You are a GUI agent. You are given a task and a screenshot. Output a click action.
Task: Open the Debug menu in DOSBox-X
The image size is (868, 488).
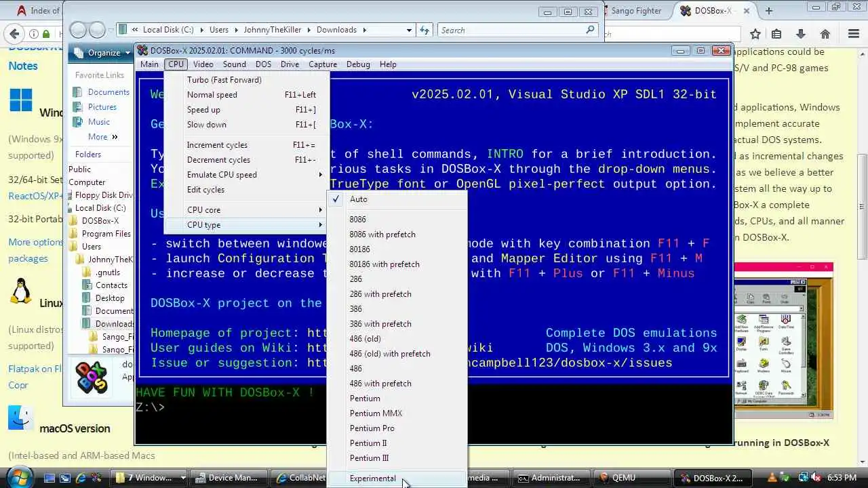(x=358, y=64)
